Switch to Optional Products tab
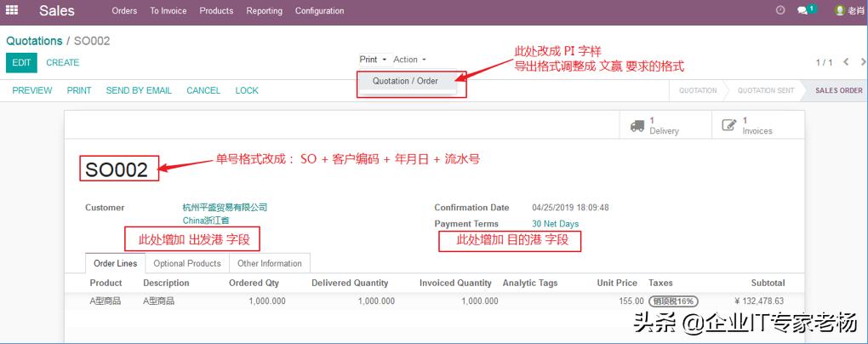This screenshot has width=868, height=344. point(187,264)
